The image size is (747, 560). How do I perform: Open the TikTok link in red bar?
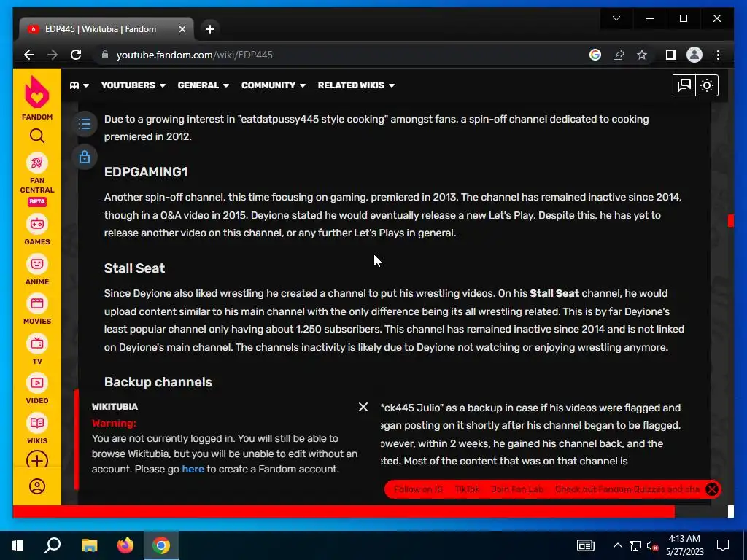point(467,489)
